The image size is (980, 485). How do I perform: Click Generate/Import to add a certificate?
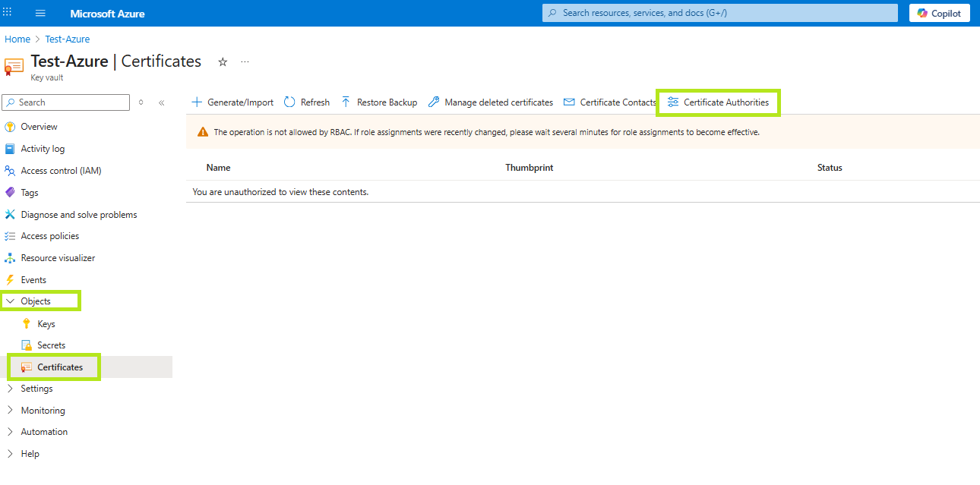tap(232, 102)
